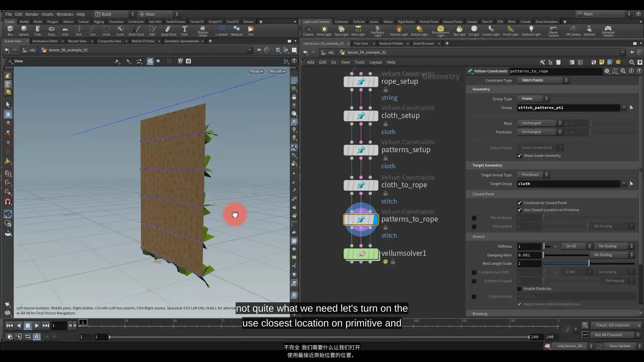
Task: Open the Render menu
Action: 32,14
